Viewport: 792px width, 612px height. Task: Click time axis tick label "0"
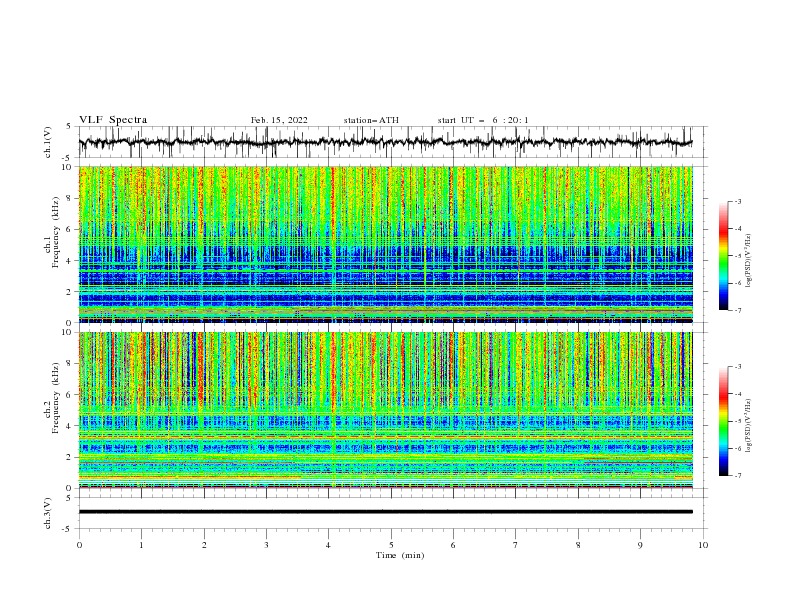coord(79,545)
